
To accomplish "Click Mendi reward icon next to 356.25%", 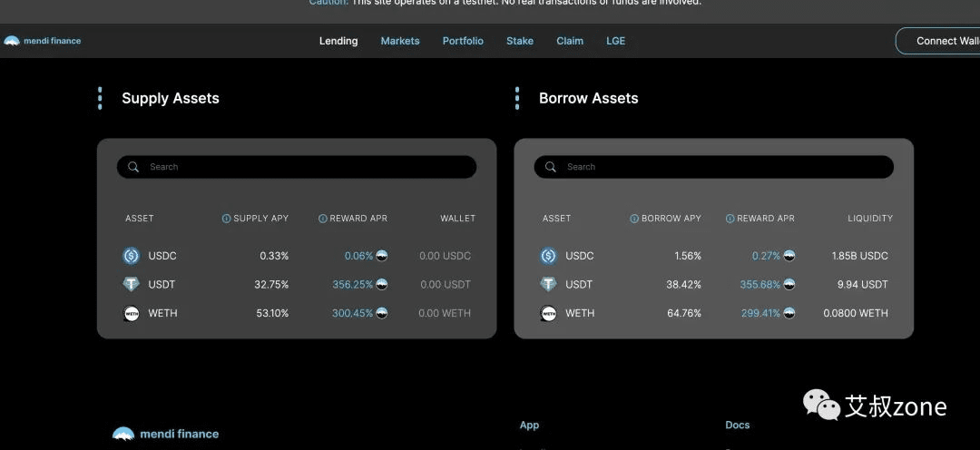I will coord(381,284).
